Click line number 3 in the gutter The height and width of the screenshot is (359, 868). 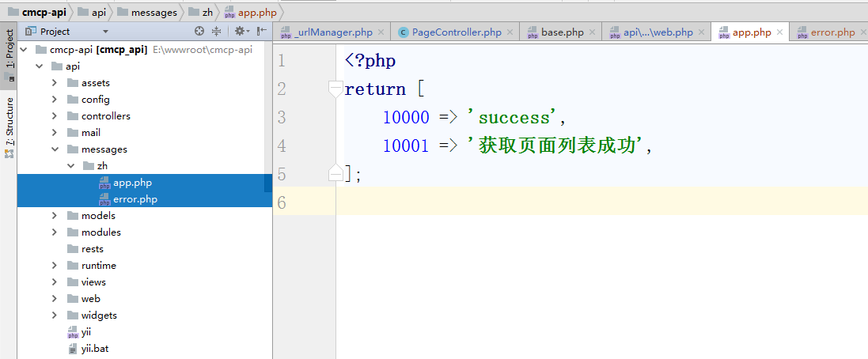(282, 117)
